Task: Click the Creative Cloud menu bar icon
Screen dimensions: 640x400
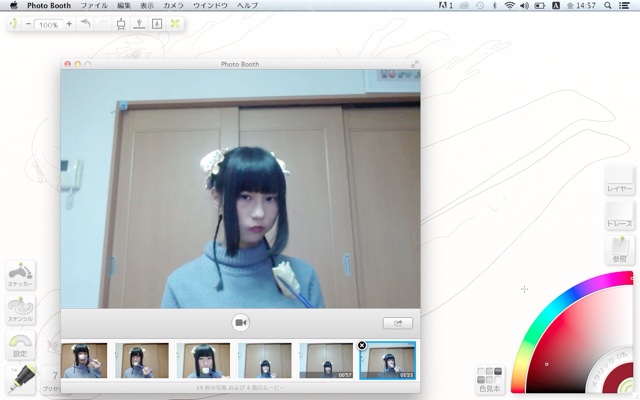Action: [x=464, y=5]
